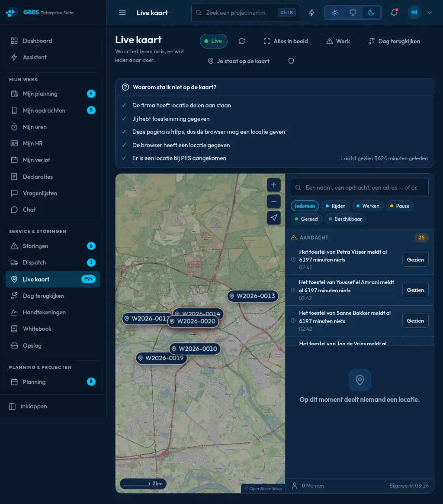Zoom out on the map
The height and width of the screenshot is (504, 443).
click(274, 201)
